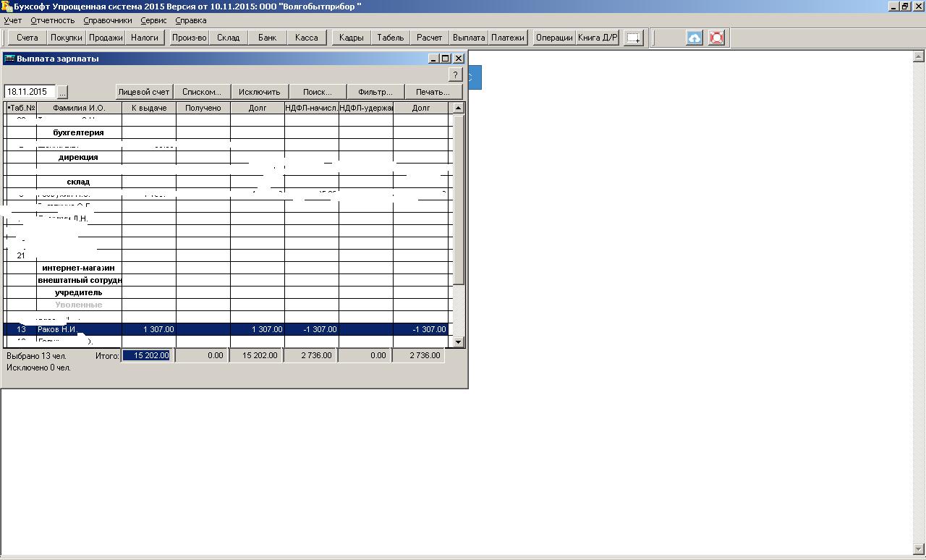Click the selection rectangle toolbar icon
The image size is (926, 560).
[x=634, y=38]
